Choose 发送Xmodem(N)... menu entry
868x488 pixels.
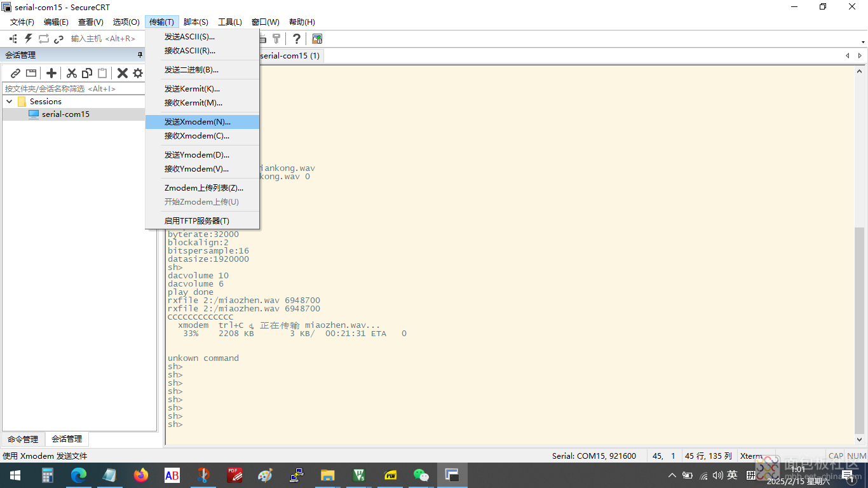(202, 122)
